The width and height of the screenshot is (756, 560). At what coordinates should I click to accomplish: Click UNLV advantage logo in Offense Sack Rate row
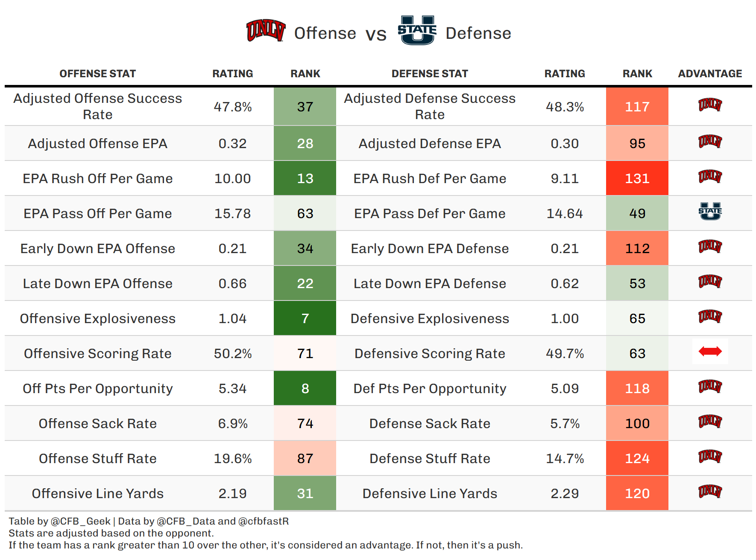(x=710, y=422)
